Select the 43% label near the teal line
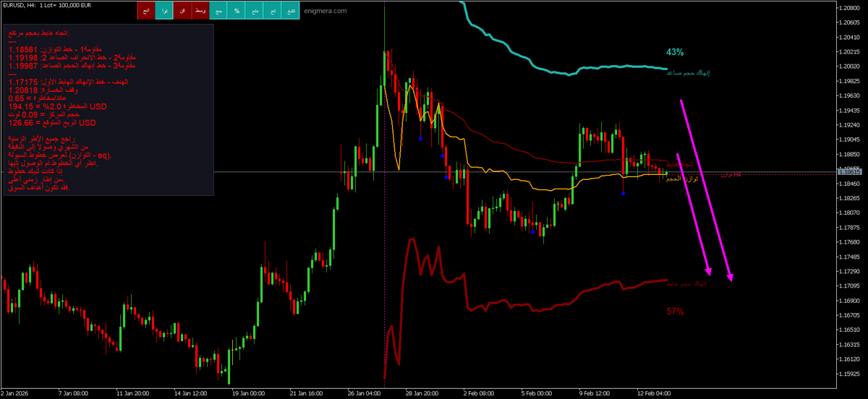The width and height of the screenshot is (868, 399). tap(675, 52)
